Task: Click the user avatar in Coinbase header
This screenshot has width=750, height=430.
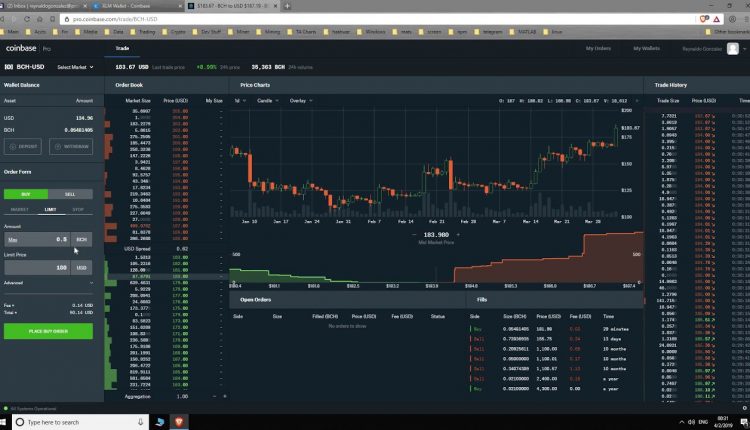Action: point(733,48)
